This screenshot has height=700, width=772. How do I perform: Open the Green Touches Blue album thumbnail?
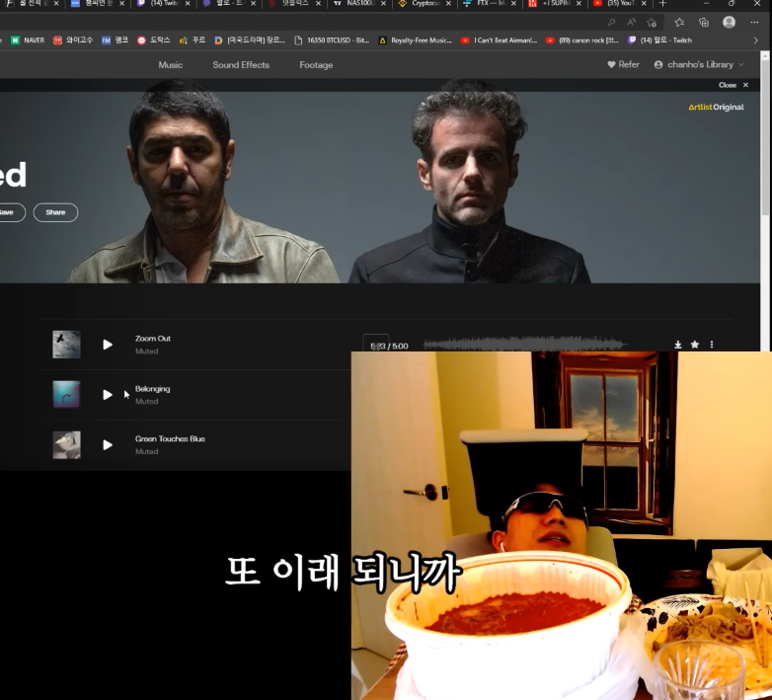click(66, 445)
